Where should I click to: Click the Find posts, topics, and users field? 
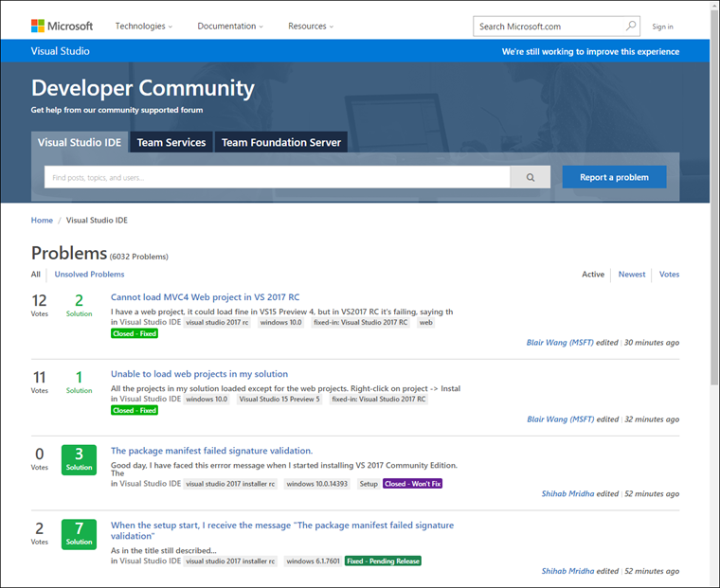277,177
